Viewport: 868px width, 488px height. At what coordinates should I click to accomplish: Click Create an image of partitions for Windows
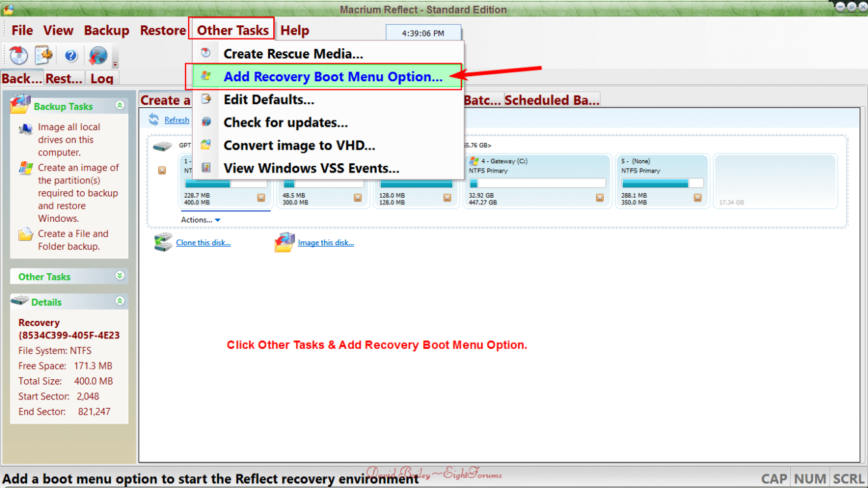78,193
